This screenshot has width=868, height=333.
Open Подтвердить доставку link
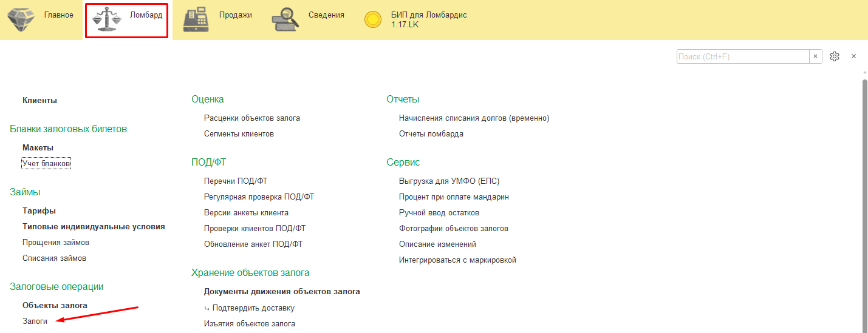(253, 308)
